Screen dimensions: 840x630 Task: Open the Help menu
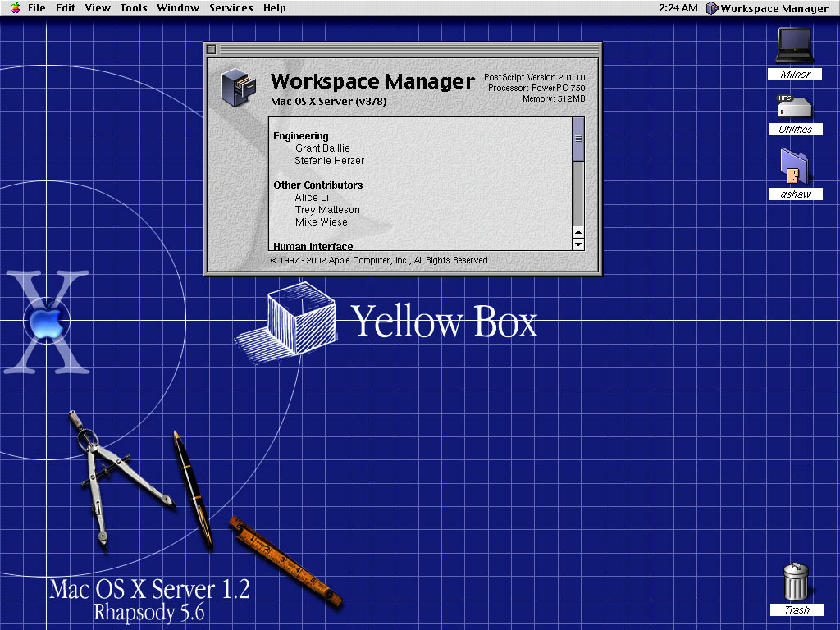pos(274,8)
